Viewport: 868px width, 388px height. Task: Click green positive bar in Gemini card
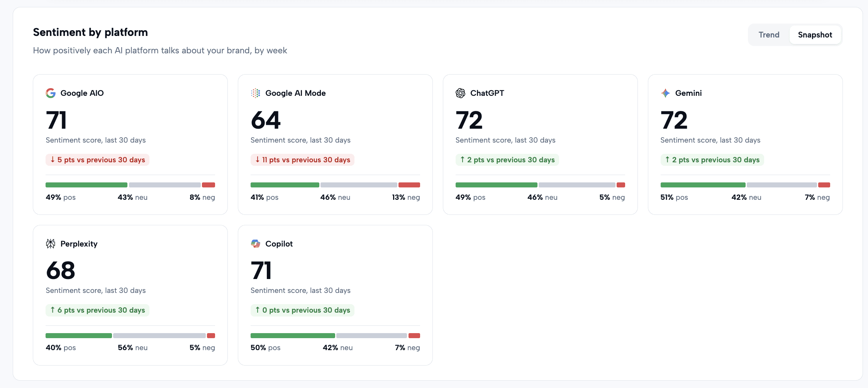(x=703, y=185)
